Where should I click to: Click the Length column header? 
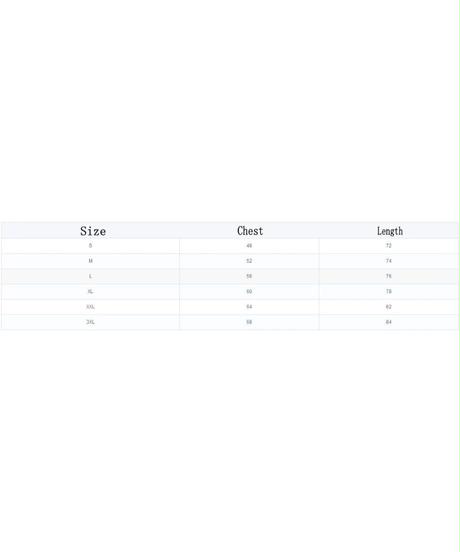pos(390,231)
